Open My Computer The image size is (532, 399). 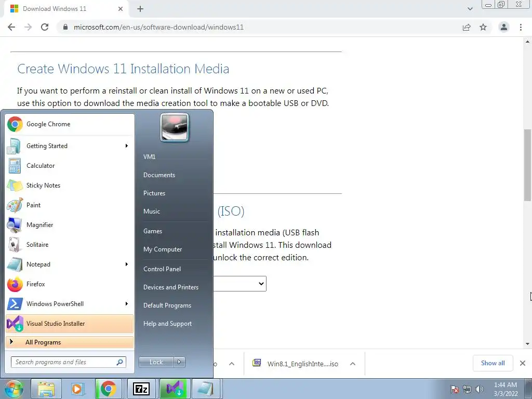(163, 249)
